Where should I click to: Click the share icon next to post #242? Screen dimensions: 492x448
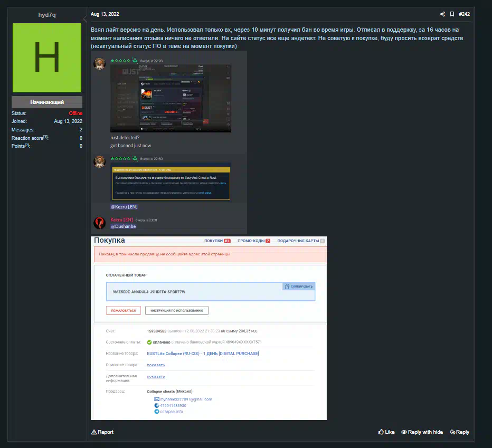(442, 14)
